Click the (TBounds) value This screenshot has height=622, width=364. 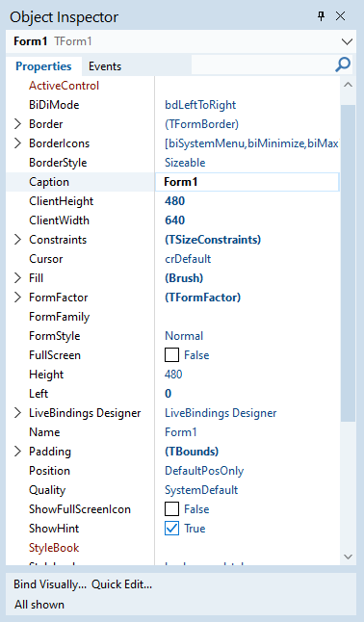coord(192,452)
